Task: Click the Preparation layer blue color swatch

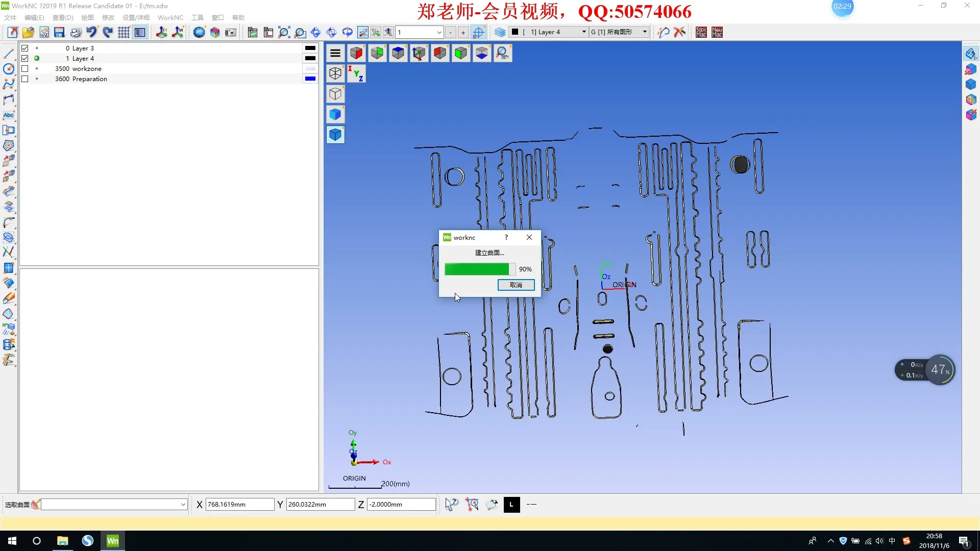Action: [x=310, y=79]
